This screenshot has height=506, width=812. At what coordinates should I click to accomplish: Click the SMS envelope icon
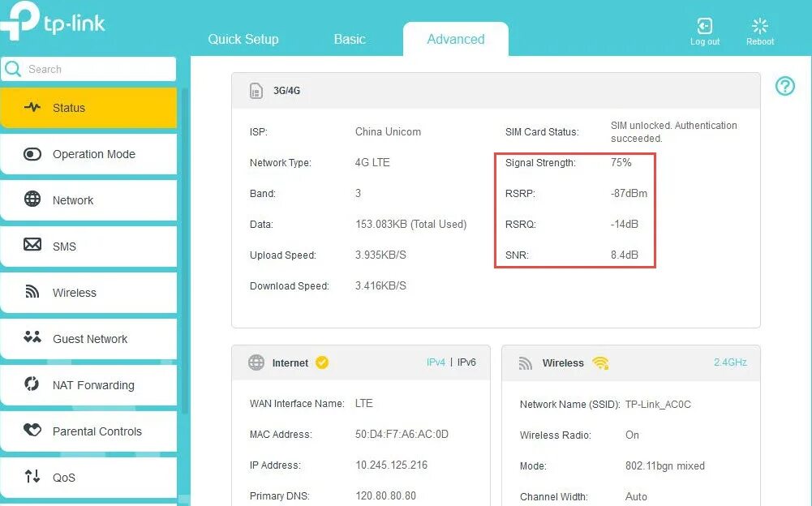[32, 244]
